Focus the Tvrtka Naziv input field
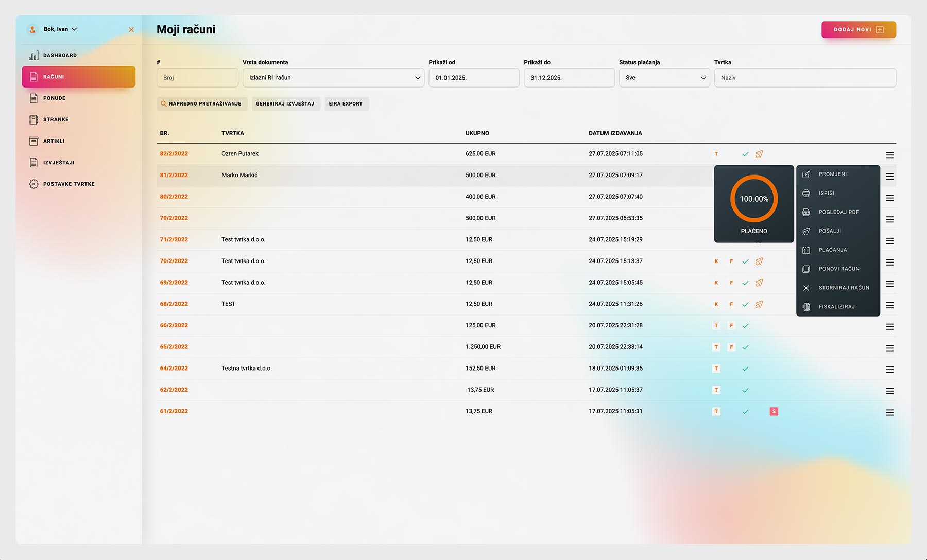The width and height of the screenshot is (927, 560). coord(804,78)
